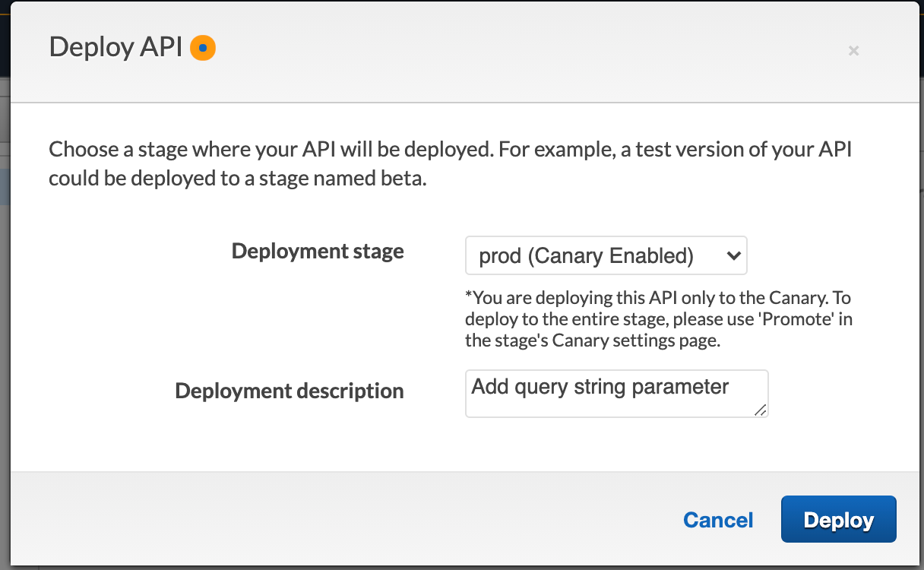Click the Deployment description label
The image size is (924, 570).
point(289,391)
